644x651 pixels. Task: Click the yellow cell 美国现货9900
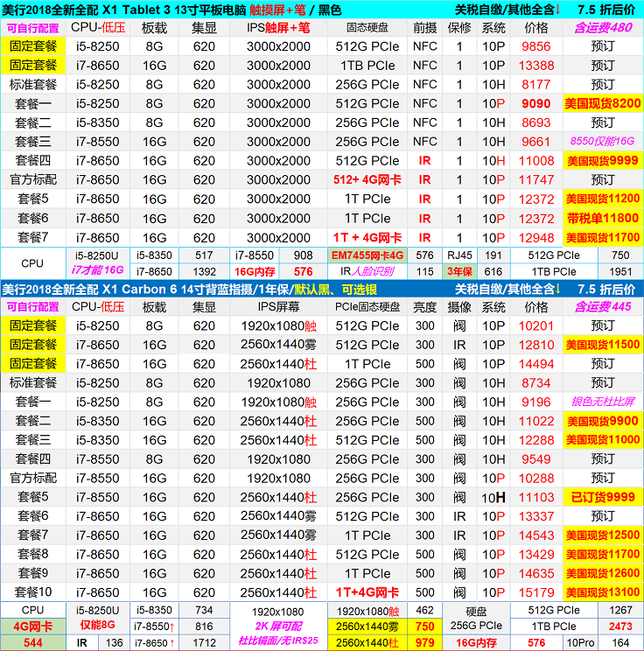(x=603, y=421)
